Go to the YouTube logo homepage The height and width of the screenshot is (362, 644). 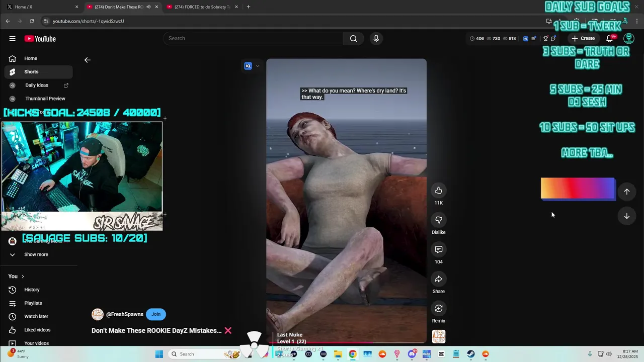pos(40,39)
